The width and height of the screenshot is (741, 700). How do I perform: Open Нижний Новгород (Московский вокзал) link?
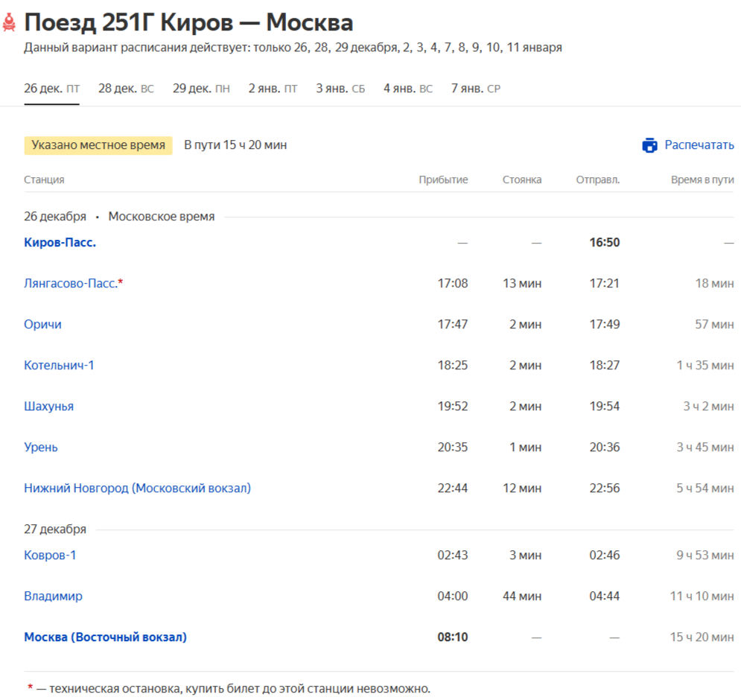[x=137, y=489]
